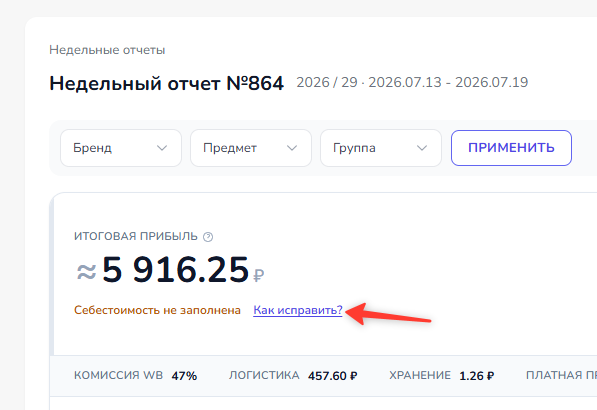Screen dimensions: 597x410
Task: Click the truncated ПЛАТНАЯ ПР metric label
Action: coord(561,375)
